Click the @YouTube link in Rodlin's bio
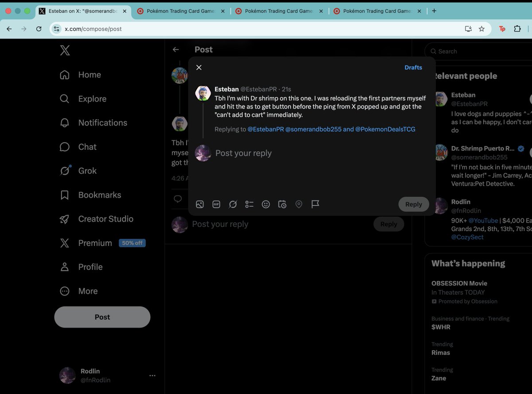 (x=483, y=220)
